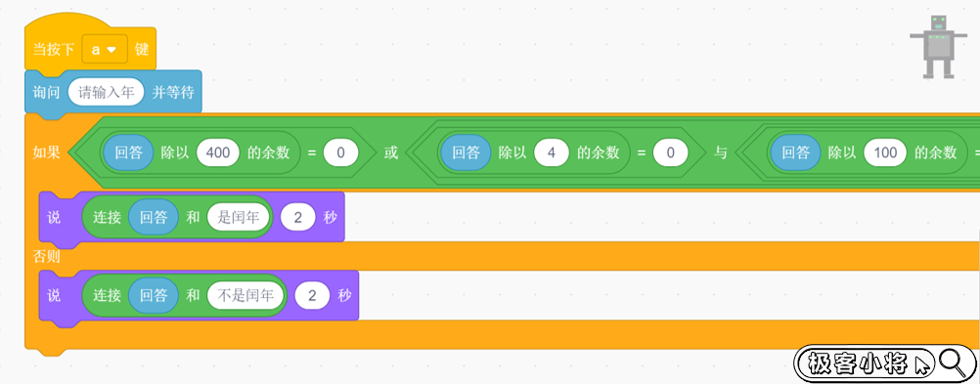Click the 否则 else label
980x384 pixels.
pyautogui.click(x=47, y=256)
